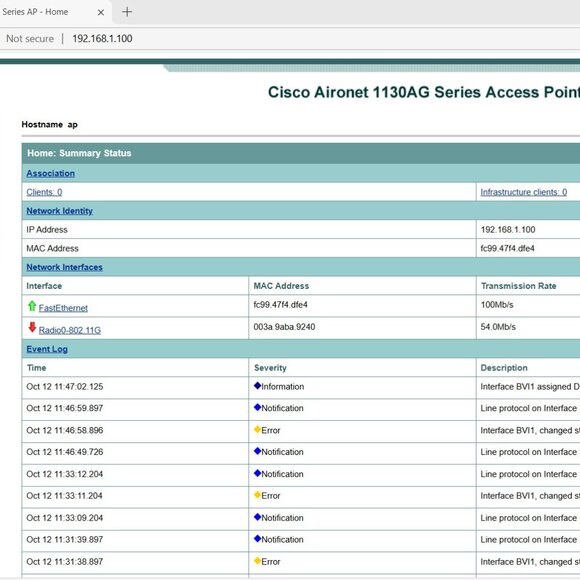Open the Clients: 0 link
This screenshot has height=580, width=580.
tap(44, 192)
